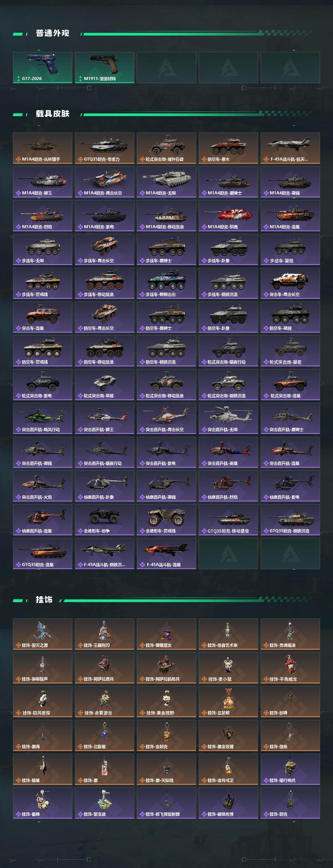
Task: Select the 挂饰-福禄 charm card
Action: tap(42, 803)
